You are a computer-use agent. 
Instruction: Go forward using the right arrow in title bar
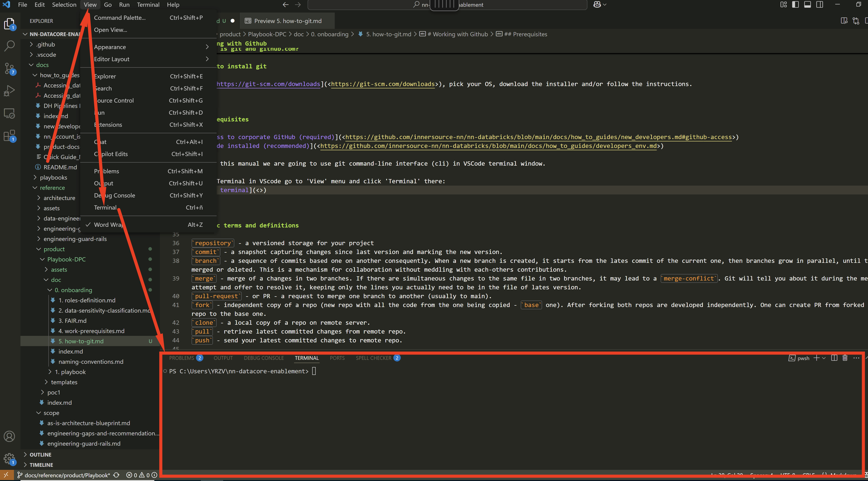pos(298,5)
